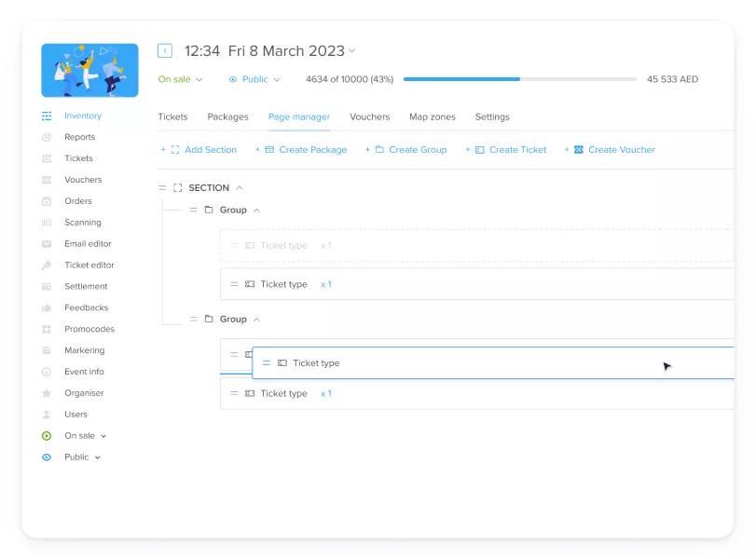Click the back arrow icon beside the date

pos(165,51)
